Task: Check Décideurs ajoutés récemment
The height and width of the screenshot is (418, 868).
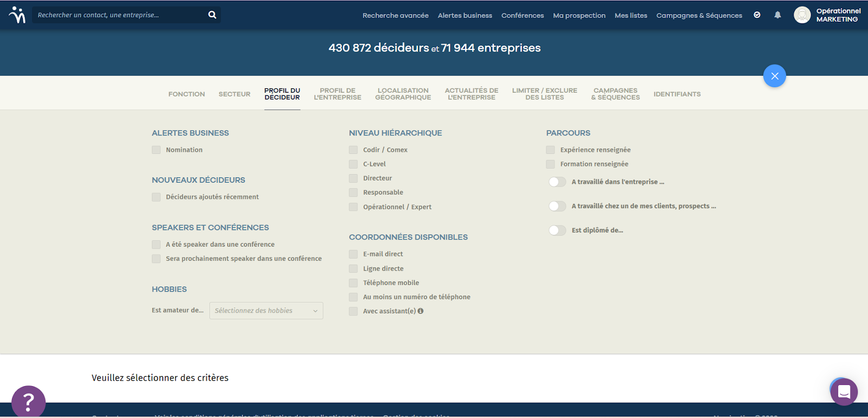Action: pos(156,197)
